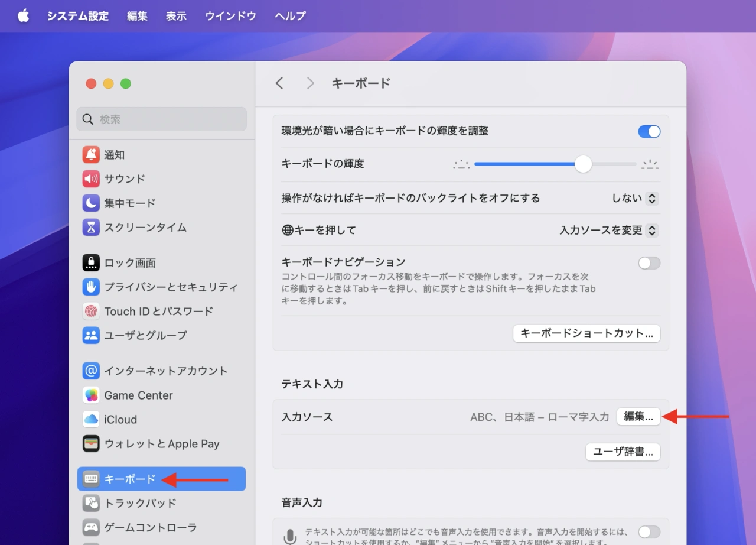This screenshot has height=545, width=756.
Task: Enable the キーボードナビゲーション switch
Action: [649, 263]
